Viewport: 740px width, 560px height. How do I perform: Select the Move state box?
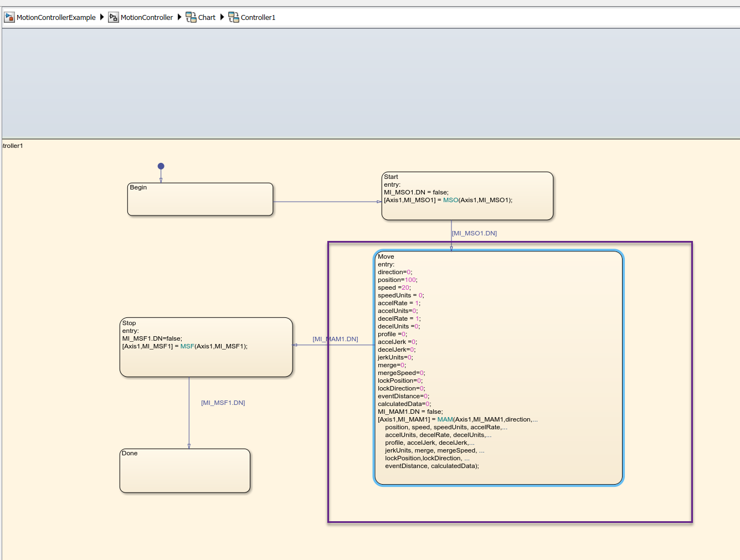coord(499,368)
